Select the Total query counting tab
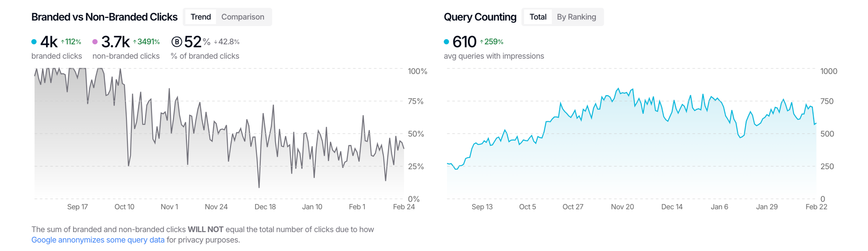The height and width of the screenshot is (251, 868). (538, 17)
